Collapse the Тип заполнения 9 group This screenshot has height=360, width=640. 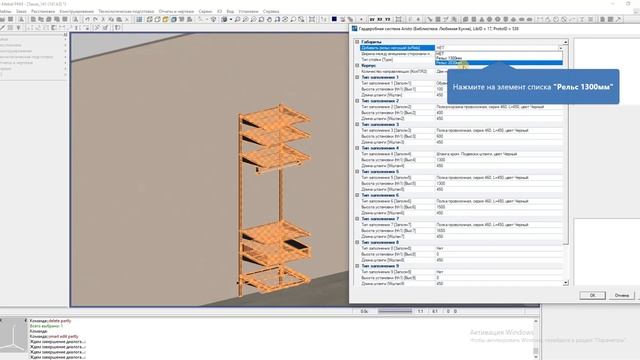357,266
